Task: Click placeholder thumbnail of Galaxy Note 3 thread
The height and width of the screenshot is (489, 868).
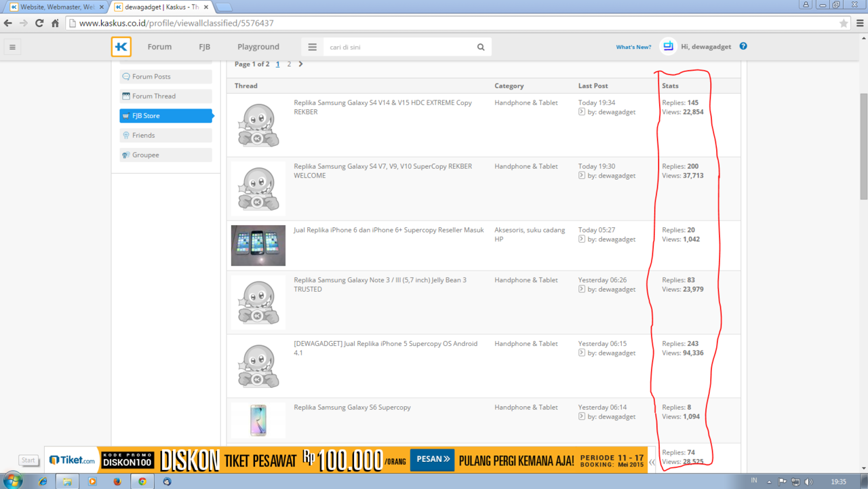Action: (258, 302)
